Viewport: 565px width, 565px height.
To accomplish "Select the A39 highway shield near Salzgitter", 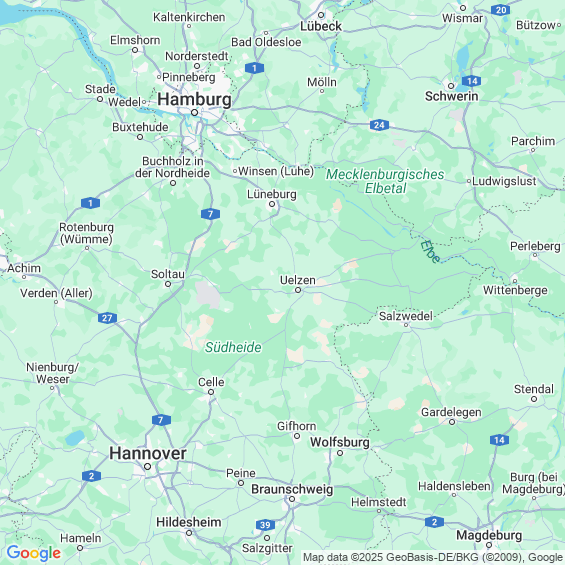I will click(266, 525).
